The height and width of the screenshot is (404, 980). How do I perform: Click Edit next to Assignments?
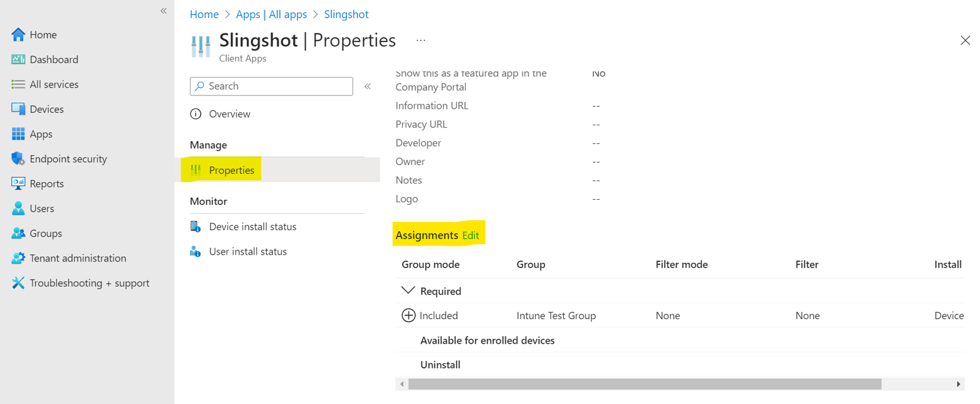[x=471, y=235]
